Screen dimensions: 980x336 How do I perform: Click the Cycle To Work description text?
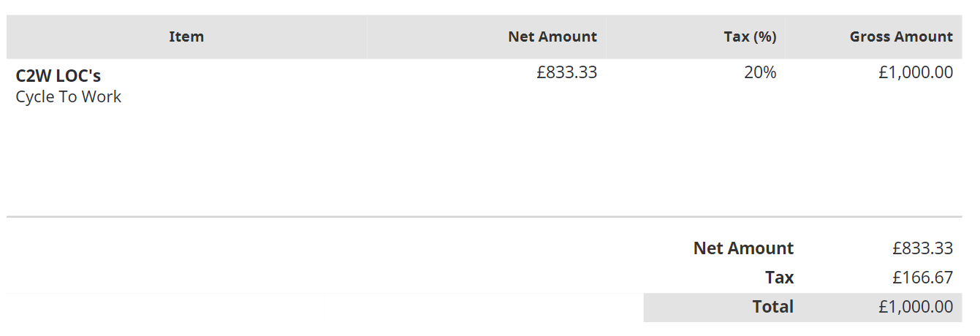69,96
